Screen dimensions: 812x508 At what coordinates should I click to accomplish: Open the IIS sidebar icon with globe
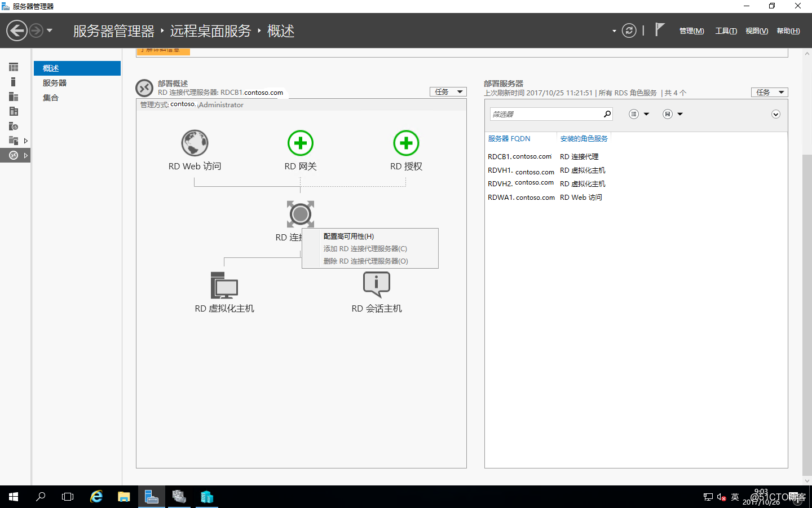[x=14, y=126]
